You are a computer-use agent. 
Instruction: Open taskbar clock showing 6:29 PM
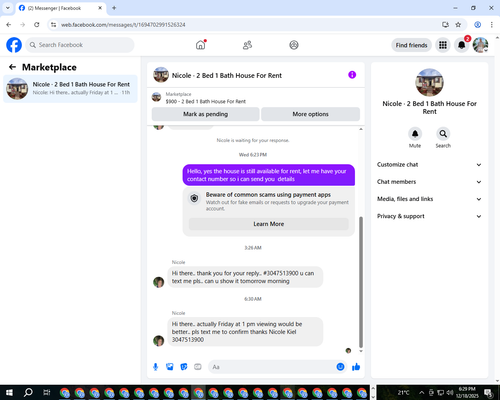pyautogui.click(x=467, y=392)
